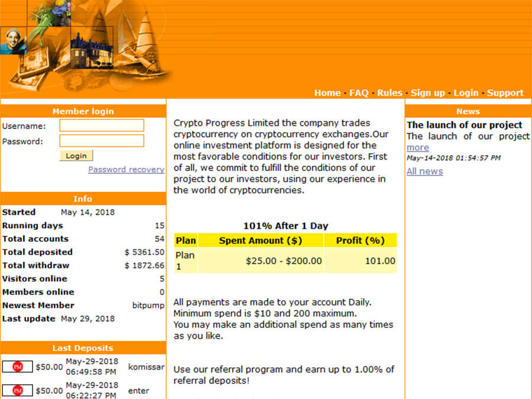Click the Login button in Member login
532x399 pixels.
76,155
